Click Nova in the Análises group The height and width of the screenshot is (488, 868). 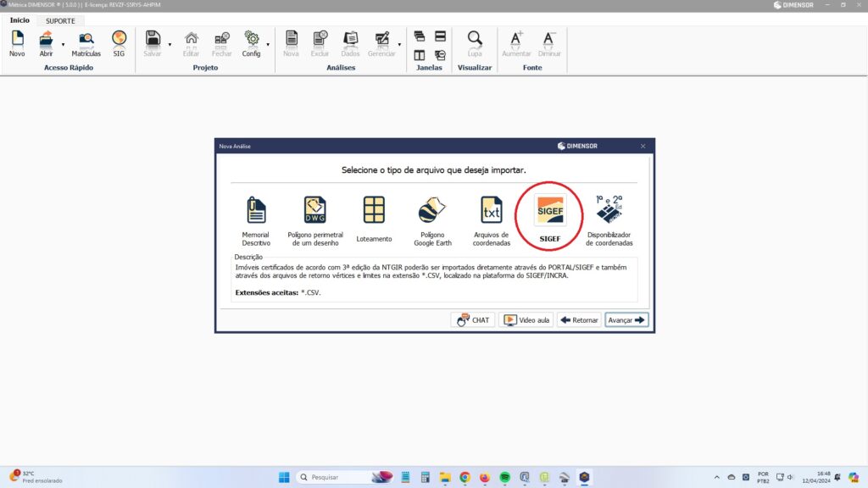[292, 44]
